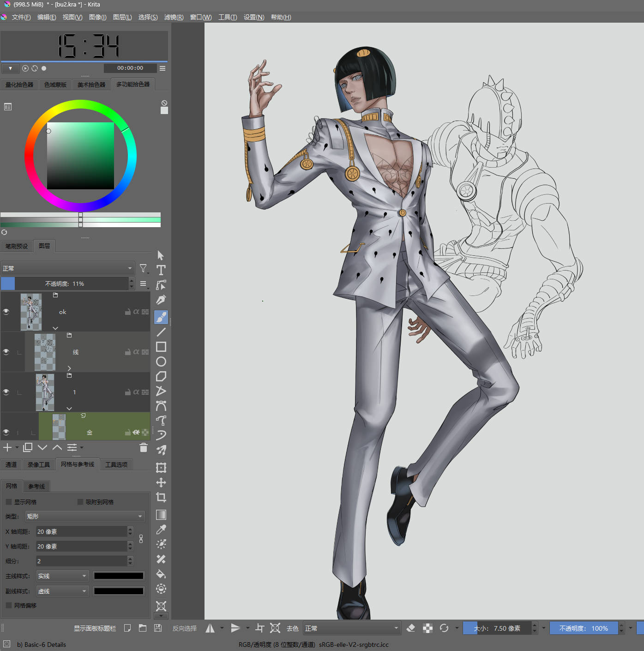Viewport: 644px width, 651px height.
Task: Select the Move tool
Action: [x=161, y=482]
